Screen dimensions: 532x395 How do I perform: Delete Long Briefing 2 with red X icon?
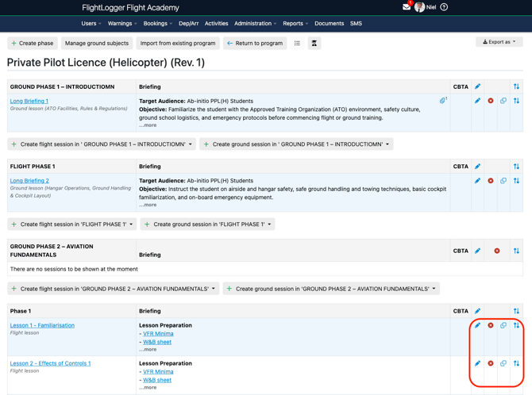tap(490, 181)
